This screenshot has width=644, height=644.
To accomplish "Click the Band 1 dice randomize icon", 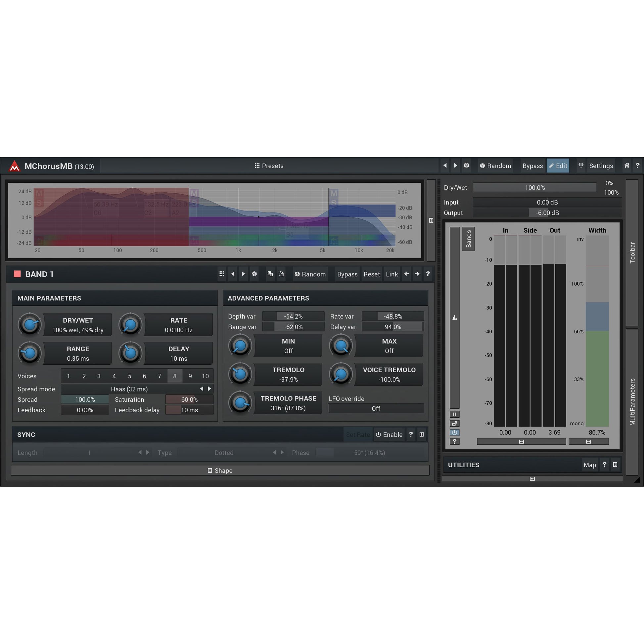I will pos(254,274).
